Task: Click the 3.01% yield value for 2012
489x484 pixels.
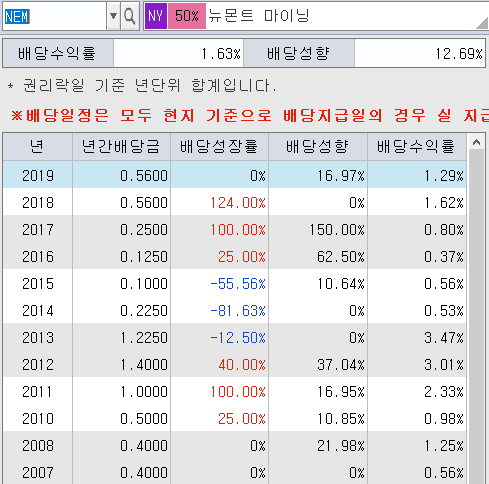Action: coord(444,365)
